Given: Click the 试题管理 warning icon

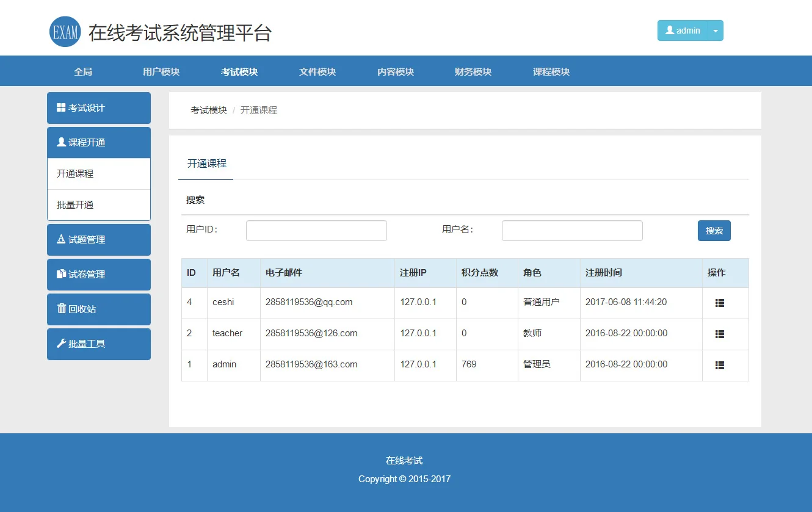Looking at the screenshot, I should 61,239.
